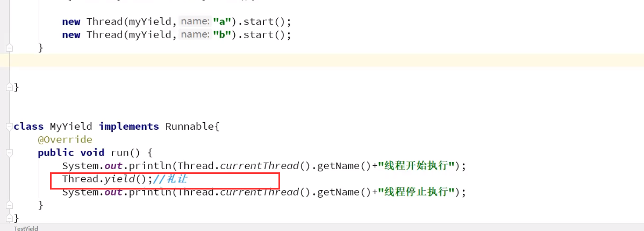Click the "线程停止执行" string literal

[419, 192]
